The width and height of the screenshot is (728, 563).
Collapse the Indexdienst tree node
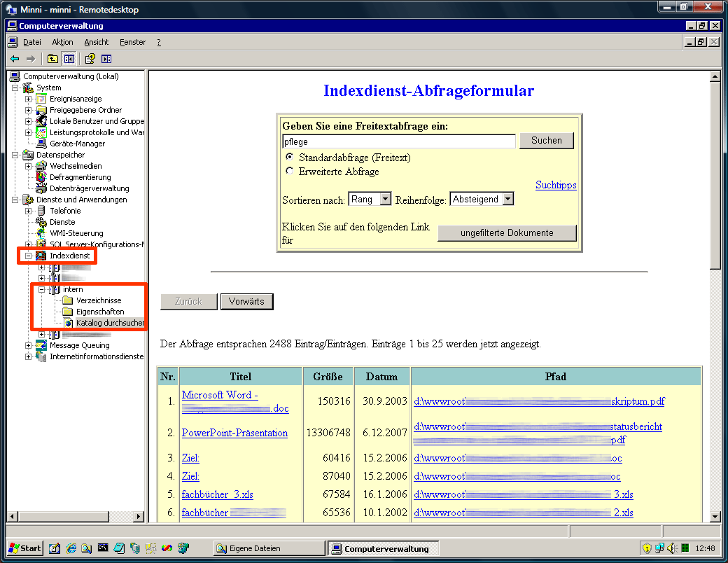pos(29,256)
